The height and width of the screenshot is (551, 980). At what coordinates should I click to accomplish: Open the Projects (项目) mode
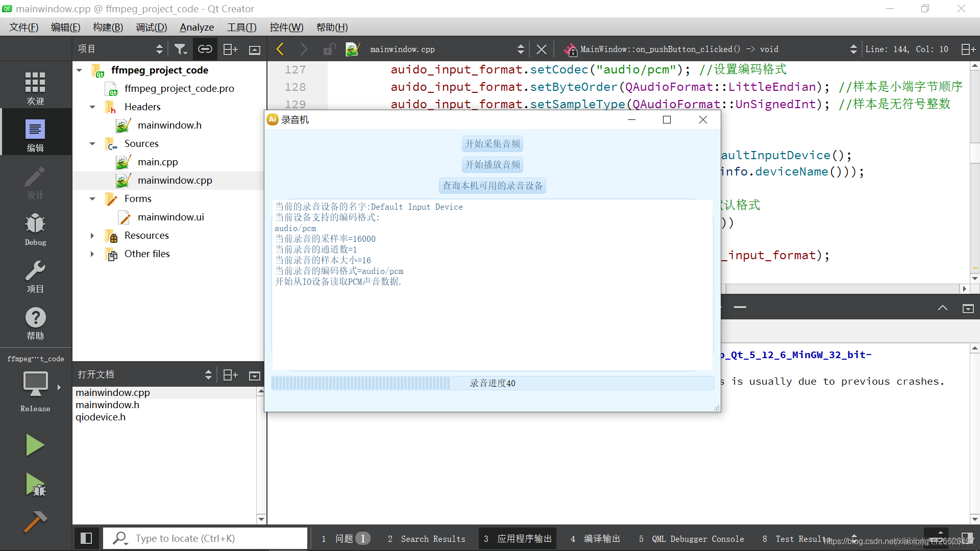(35, 276)
